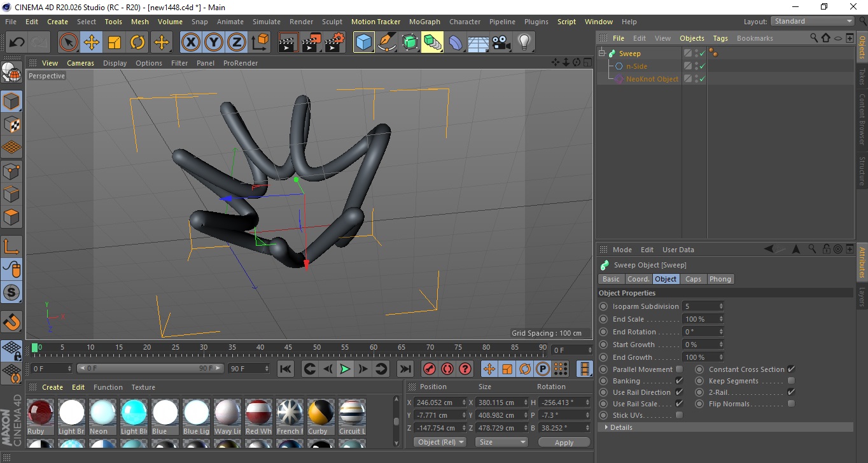Select the Rotate tool in toolbar
The height and width of the screenshot is (463, 868).
(x=137, y=43)
